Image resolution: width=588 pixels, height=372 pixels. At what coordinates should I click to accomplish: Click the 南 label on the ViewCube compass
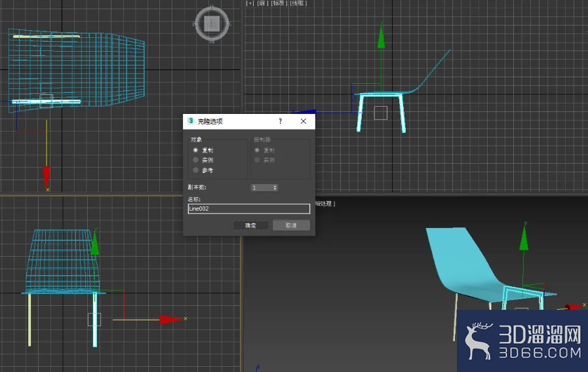[212, 41]
